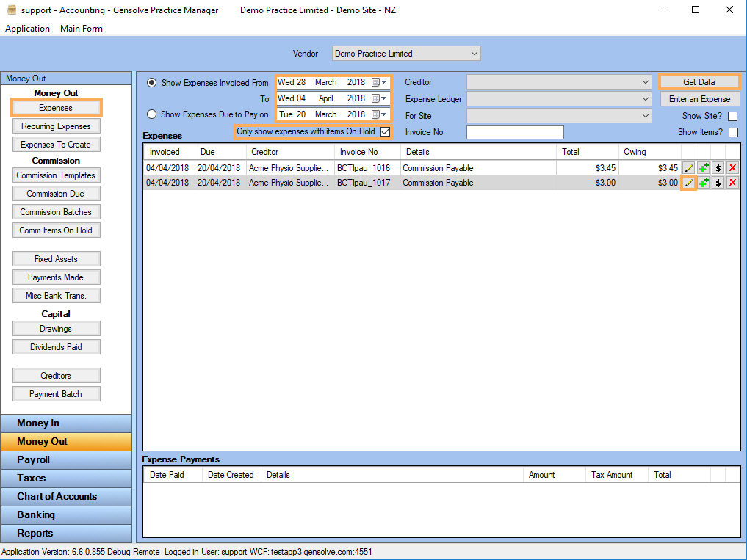This screenshot has width=747, height=560.
Task: Click the Invoice No text field
Action: pyautogui.click(x=514, y=132)
